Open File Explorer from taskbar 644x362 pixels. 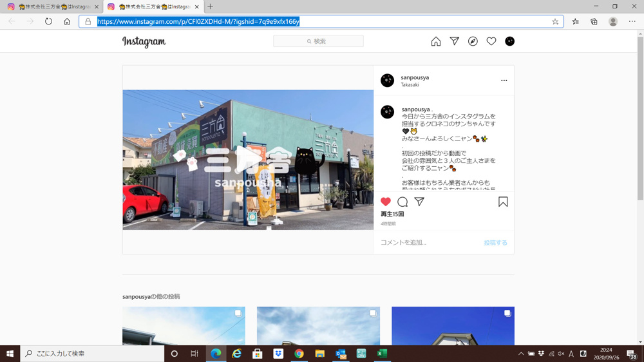(319, 354)
